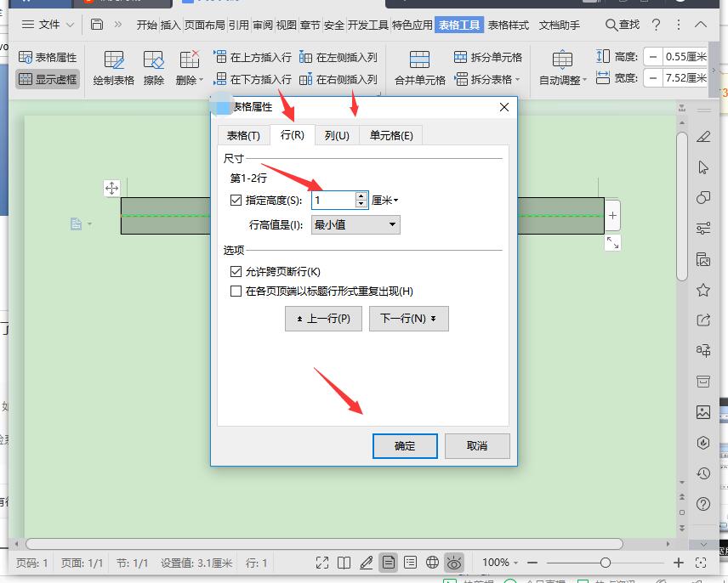Click the selection arrow tool in sidebar
This screenshot has height=583, width=728.
click(x=703, y=167)
